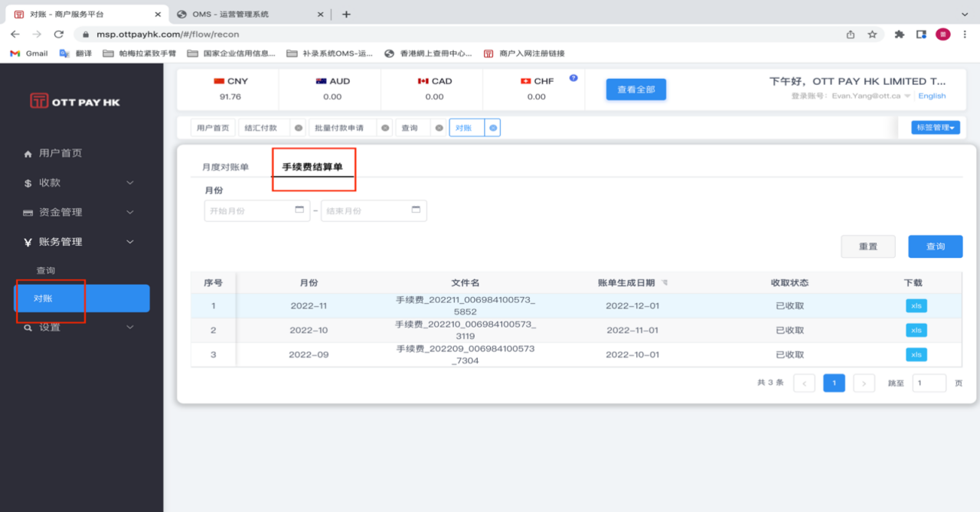Click file name 手续费_202211_006984100573_5852
The width and height of the screenshot is (980, 512).
click(x=465, y=306)
